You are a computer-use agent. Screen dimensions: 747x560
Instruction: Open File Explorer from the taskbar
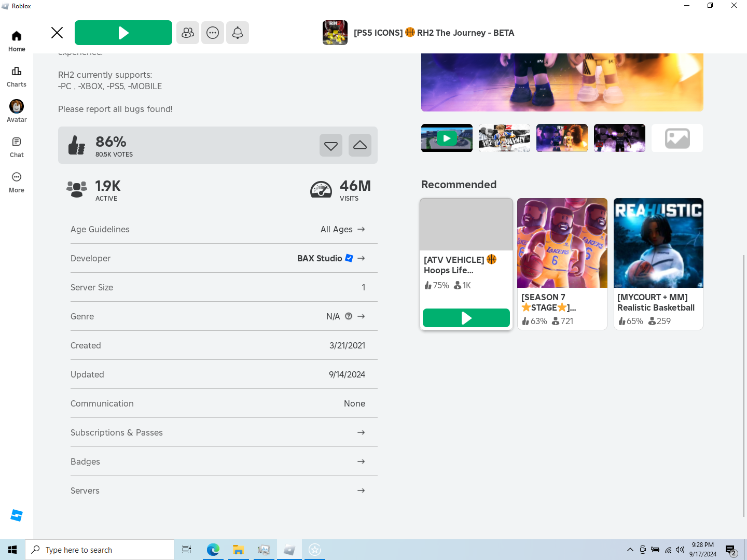pos(238,550)
